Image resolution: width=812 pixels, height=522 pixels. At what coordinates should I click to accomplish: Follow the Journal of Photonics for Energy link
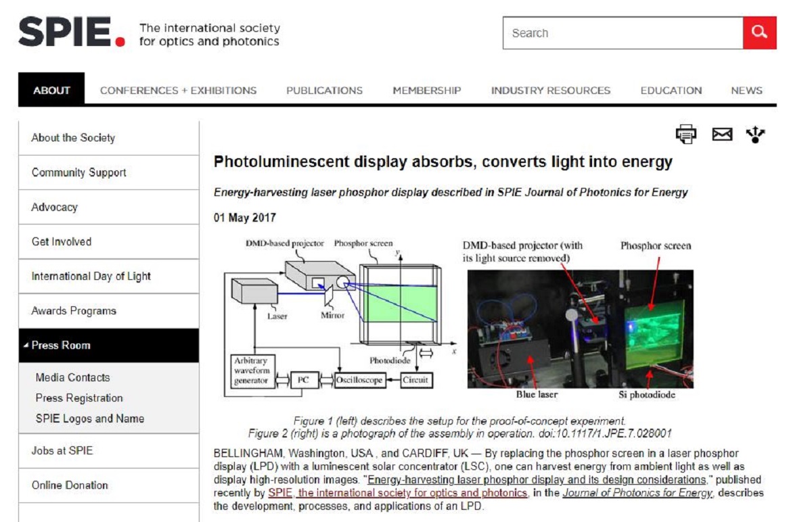pos(637,493)
